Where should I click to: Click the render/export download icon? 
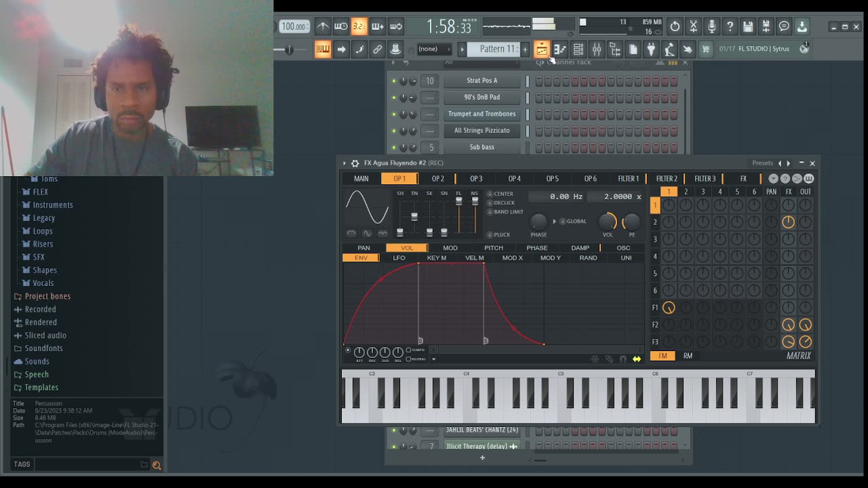tap(802, 26)
